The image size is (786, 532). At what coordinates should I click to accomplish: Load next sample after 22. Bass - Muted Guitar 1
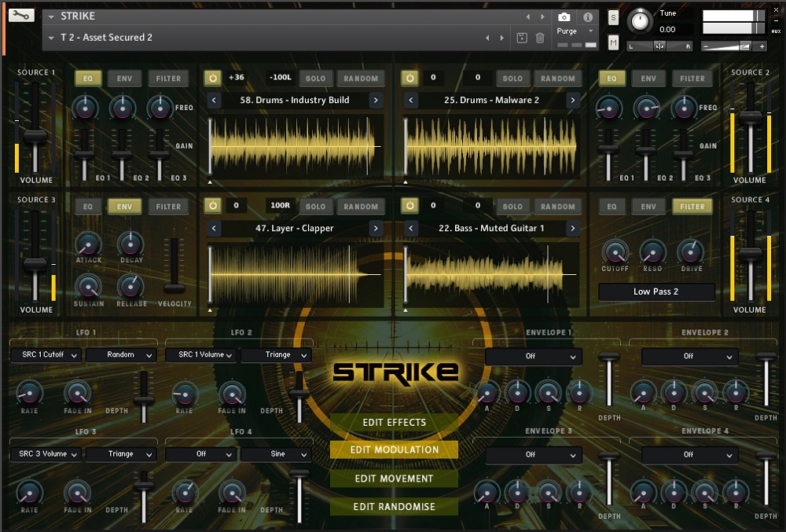pyautogui.click(x=572, y=229)
